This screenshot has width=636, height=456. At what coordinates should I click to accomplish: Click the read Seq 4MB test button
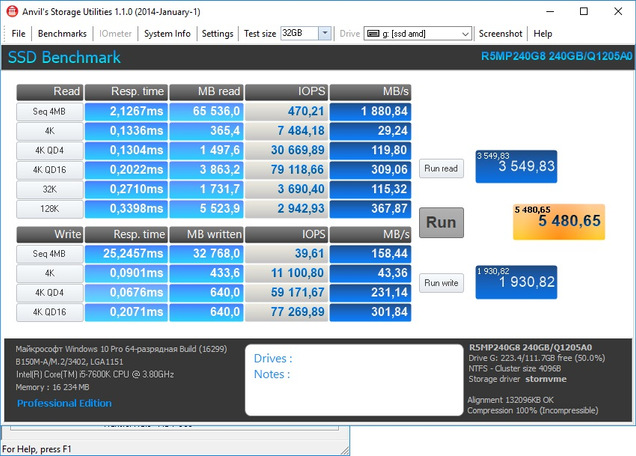pyautogui.click(x=49, y=112)
